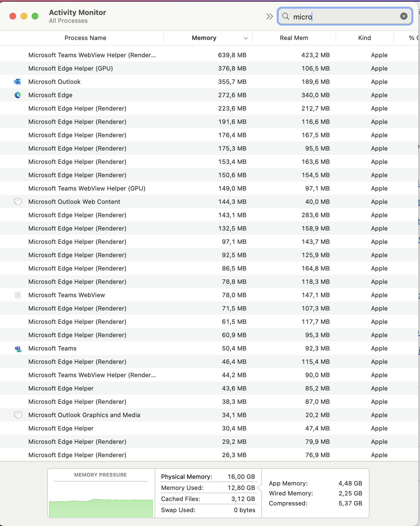Image resolution: width=420 pixels, height=526 pixels.
Task: Select Edge Helper (Renderer) row with 153,4 MB
Action: click(209, 162)
